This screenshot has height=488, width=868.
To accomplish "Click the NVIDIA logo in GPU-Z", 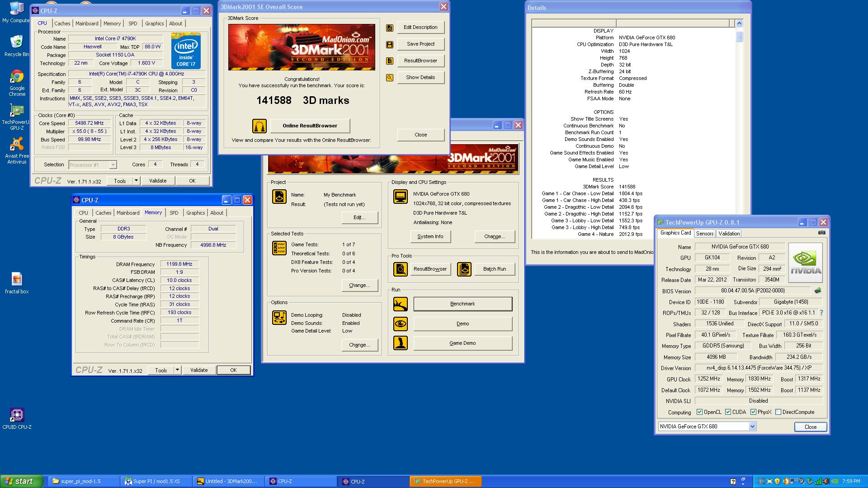I will [x=805, y=263].
